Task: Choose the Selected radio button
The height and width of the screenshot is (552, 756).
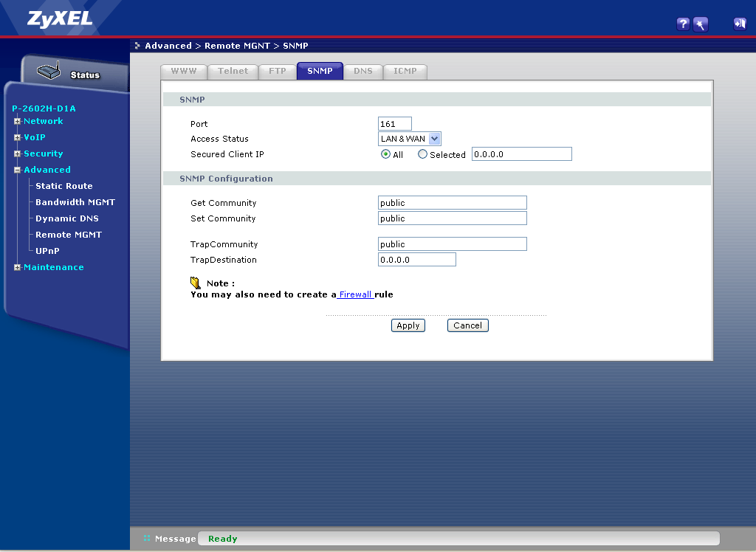Action: coord(422,154)
